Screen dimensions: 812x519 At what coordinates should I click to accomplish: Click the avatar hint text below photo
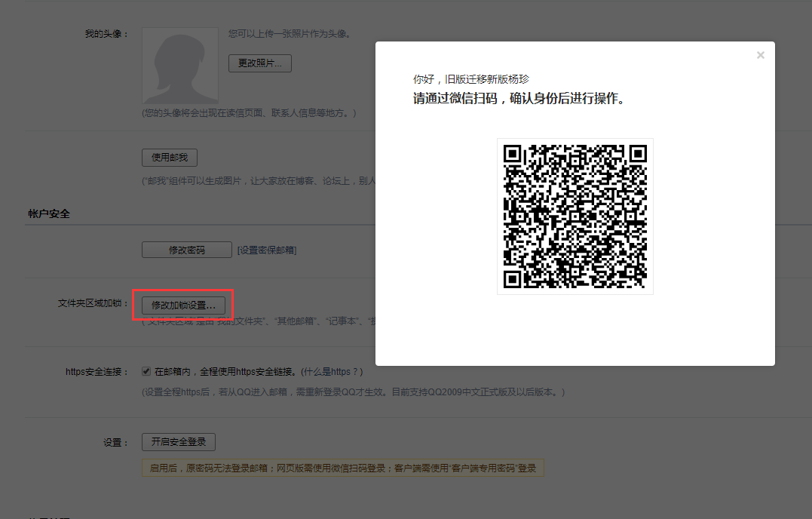click(249, 113)
